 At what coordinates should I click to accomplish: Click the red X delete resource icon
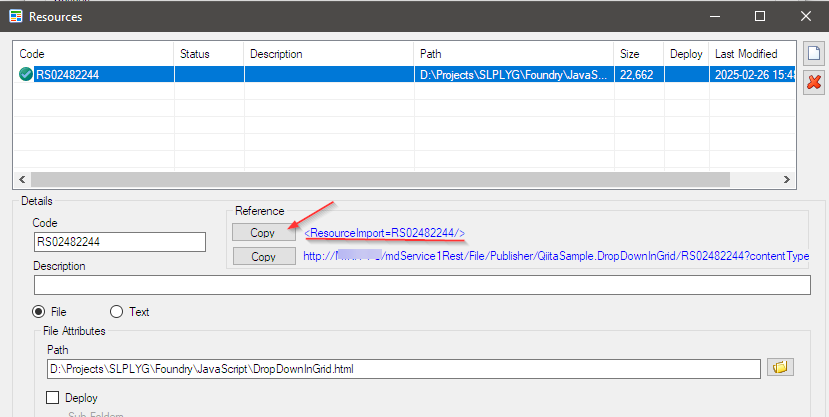[814, 82]
